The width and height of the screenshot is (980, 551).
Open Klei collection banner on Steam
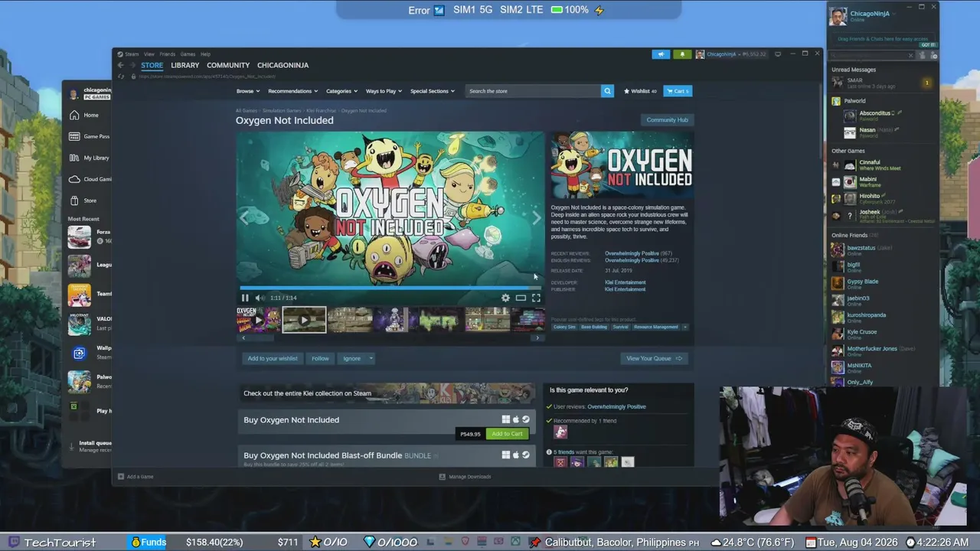tap(387, 393)
